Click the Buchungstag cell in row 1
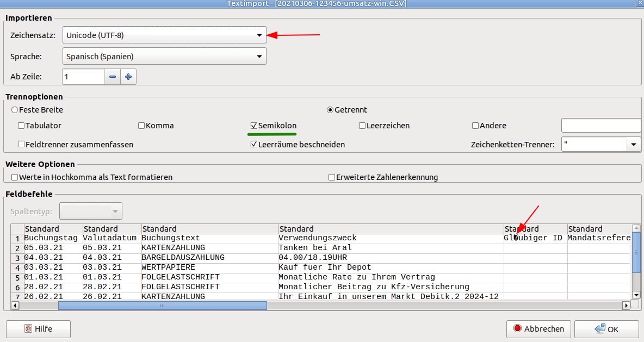644x342 pixels. [x=53, y=238]
